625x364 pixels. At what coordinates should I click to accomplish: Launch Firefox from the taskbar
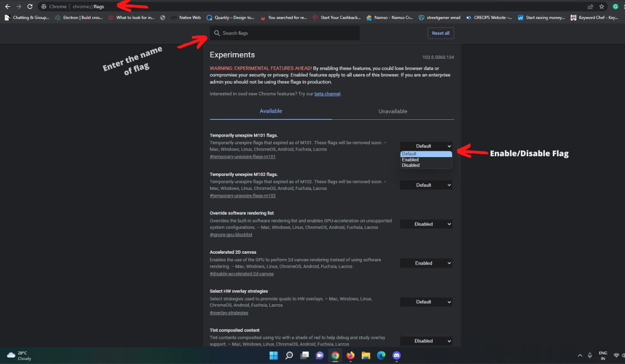[351, 356]
